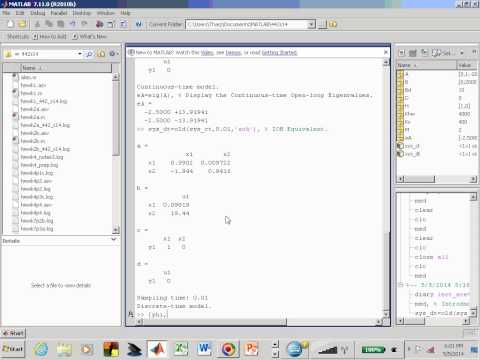Open the Edit menu
Image resolution: width=480 pixels, height=360 pixels.
pyautogui.click(x=20, y=13)
